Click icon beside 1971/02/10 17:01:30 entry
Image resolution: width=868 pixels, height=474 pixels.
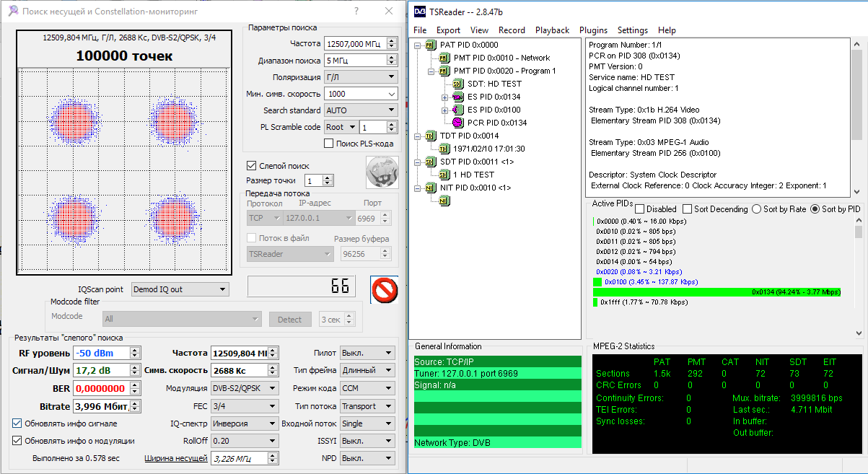pyautogui.click(x=444, y=149)
